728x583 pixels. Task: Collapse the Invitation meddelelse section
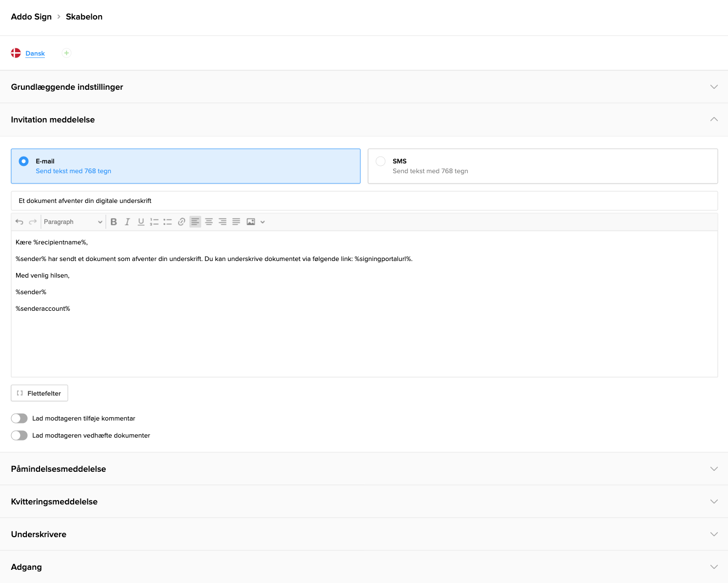(714, 119)
